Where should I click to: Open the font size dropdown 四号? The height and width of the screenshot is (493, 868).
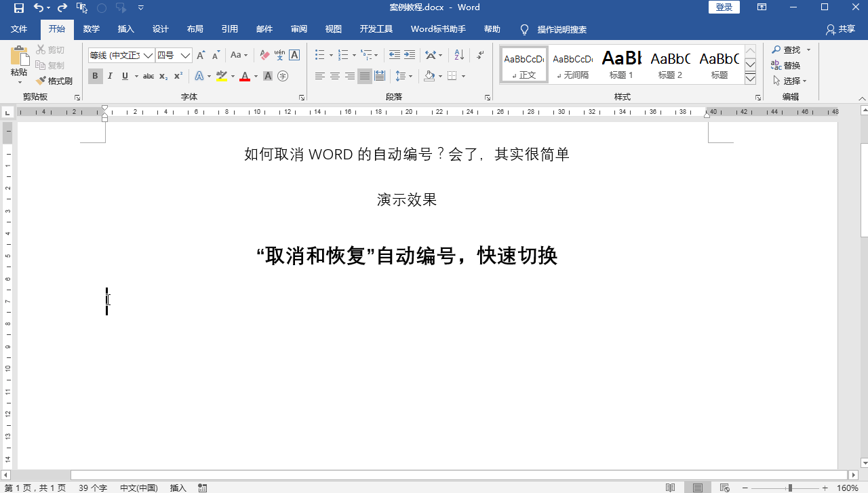(185, 56)
